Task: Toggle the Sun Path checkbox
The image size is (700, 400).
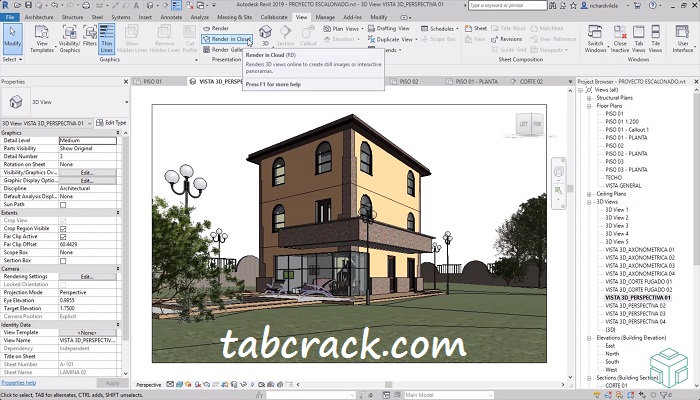Action: tap(63, 205)
